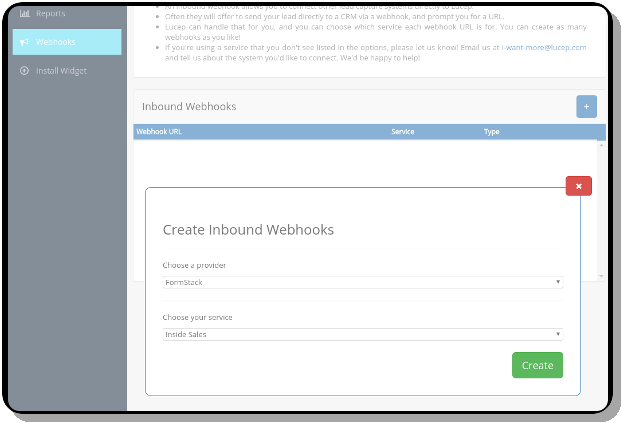
Task: Select the Webhooks sidebar item
Action: tap(67, 42)
